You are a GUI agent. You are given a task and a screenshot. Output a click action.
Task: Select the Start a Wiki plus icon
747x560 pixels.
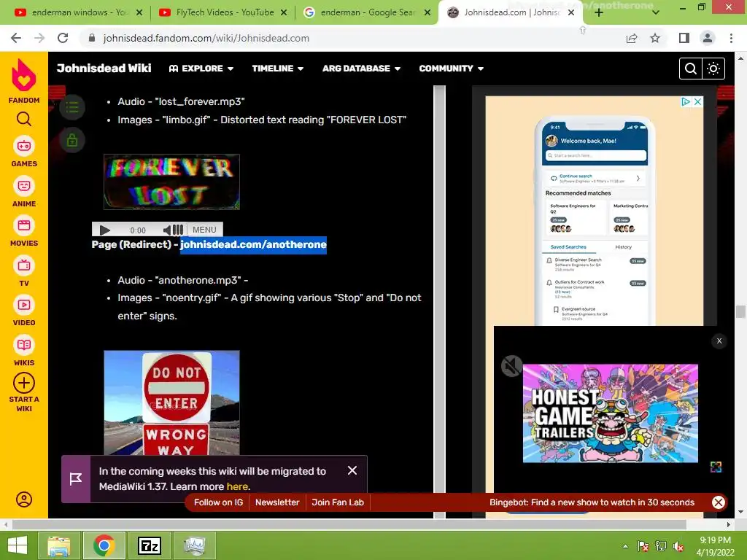tap(24, 383)
